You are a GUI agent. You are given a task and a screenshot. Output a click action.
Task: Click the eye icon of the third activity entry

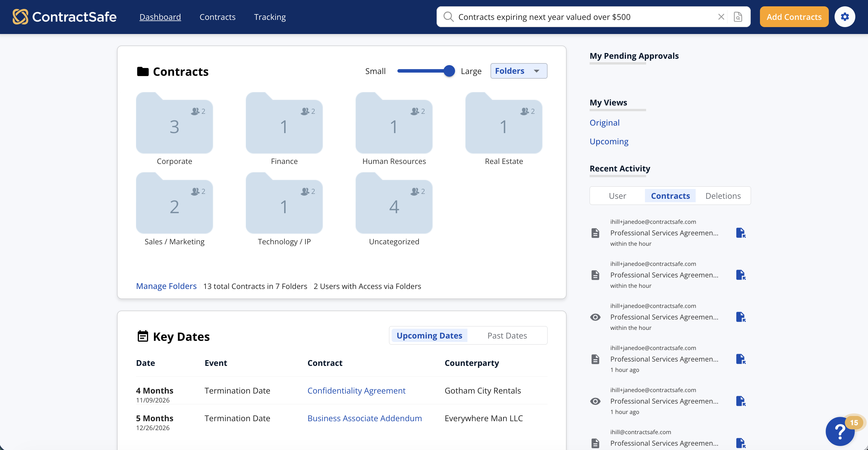click(x=595, y=317)
